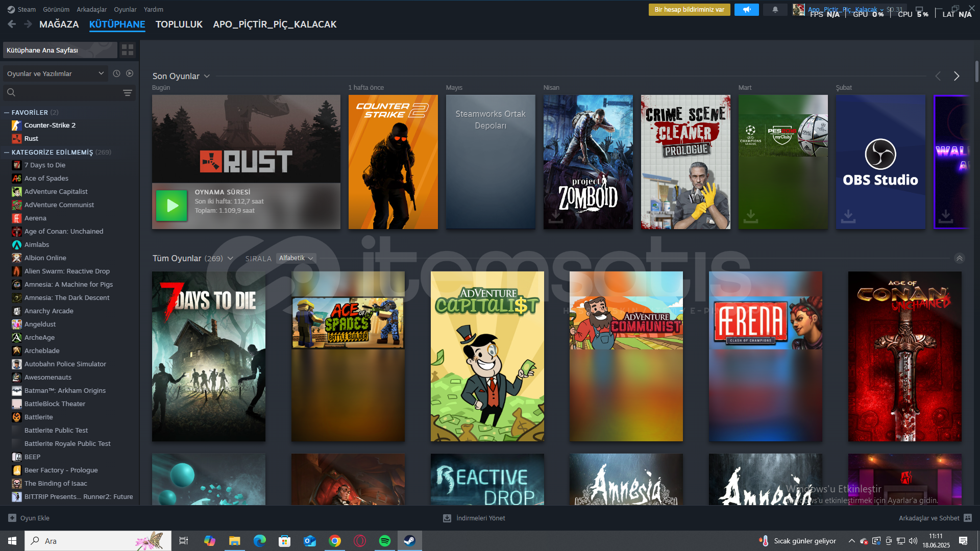Click the Bir hesap bildiriminiz var button
This screenshot has height=551, width=980.
click(x=689, y=10)
